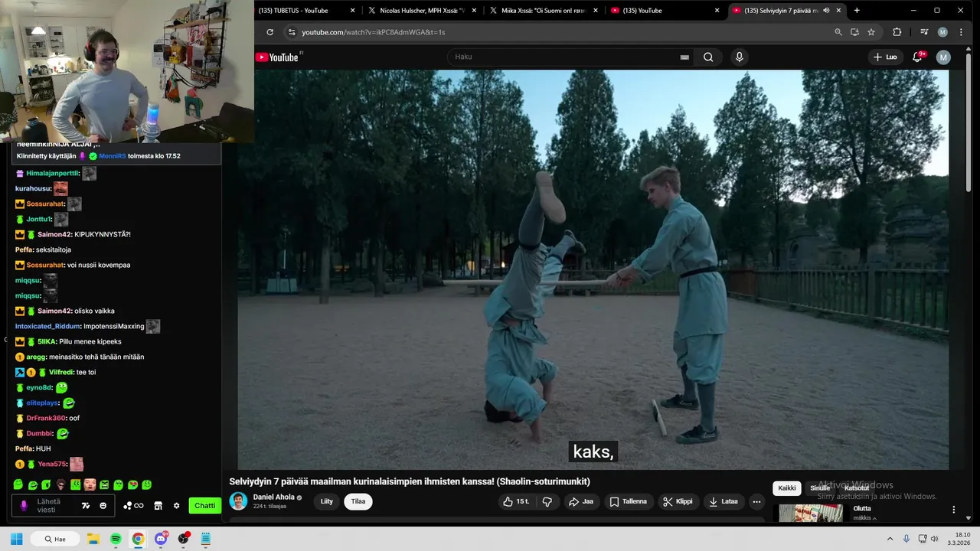Switch to the Miika X "Oi Suomi on!" tab
Viewport: 980px width, 551px height.
pyautogui.click(x=543, y=11)
